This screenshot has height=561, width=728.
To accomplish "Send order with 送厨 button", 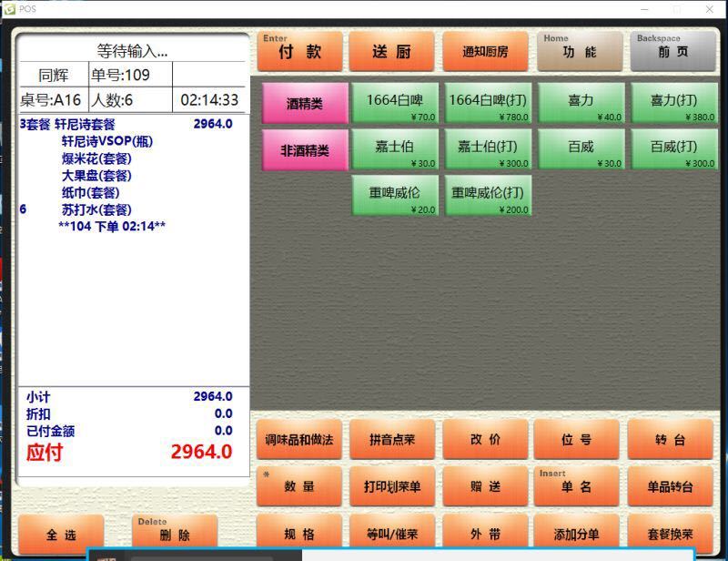I will pos(391,52).
